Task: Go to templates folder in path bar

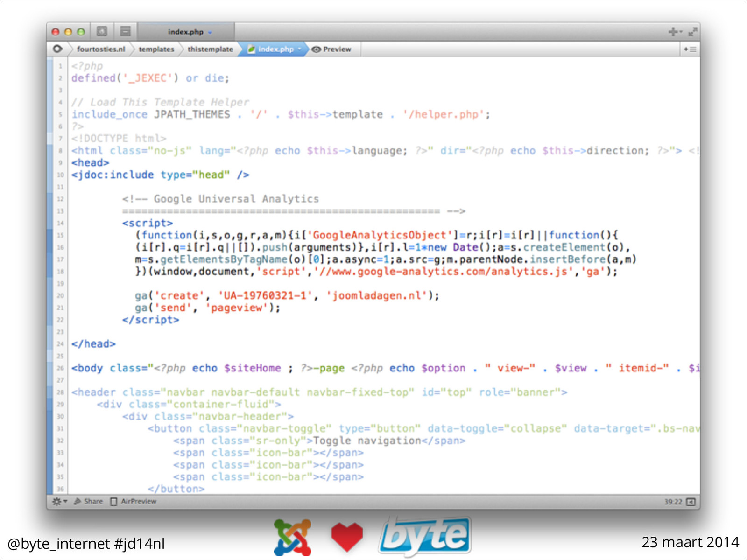Action: pyautogui.click(x=156, y=49)
